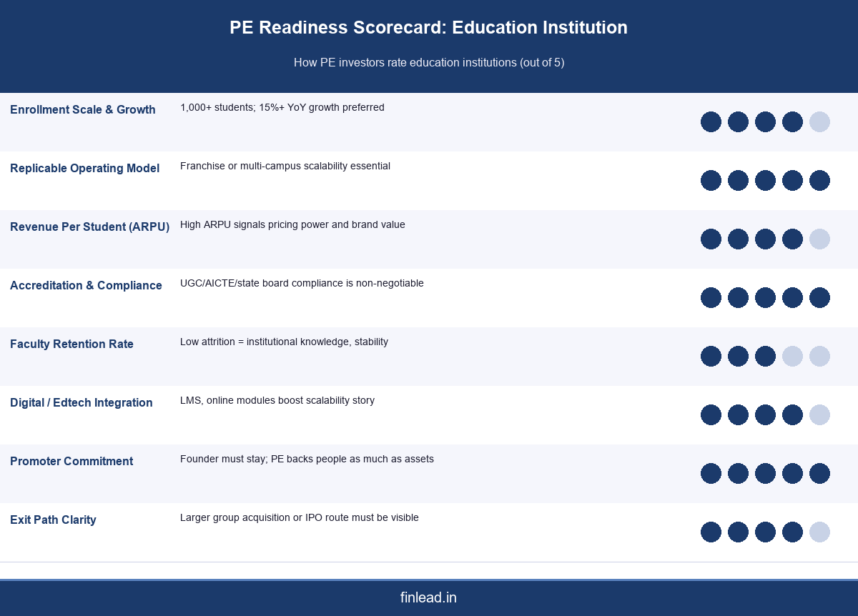858x616 pixels.
Task: Select the Faculty Retention Rate label
Action: 71,344
